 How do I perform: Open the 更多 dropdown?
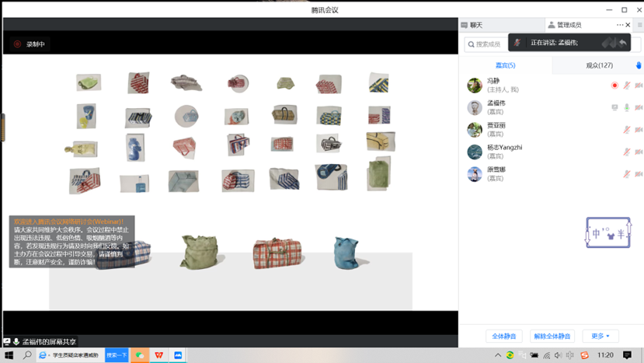600,336
